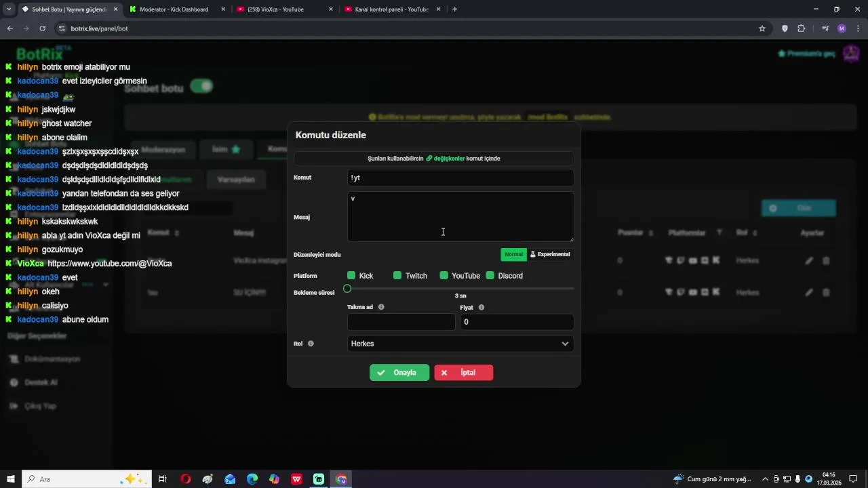The image size is (868, 488).
Task: Click the Takma ad info icon
Action: coord(381,307)
